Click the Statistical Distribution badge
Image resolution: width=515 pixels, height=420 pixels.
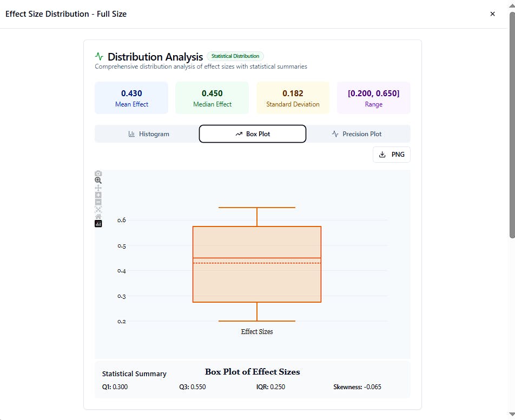235,56
